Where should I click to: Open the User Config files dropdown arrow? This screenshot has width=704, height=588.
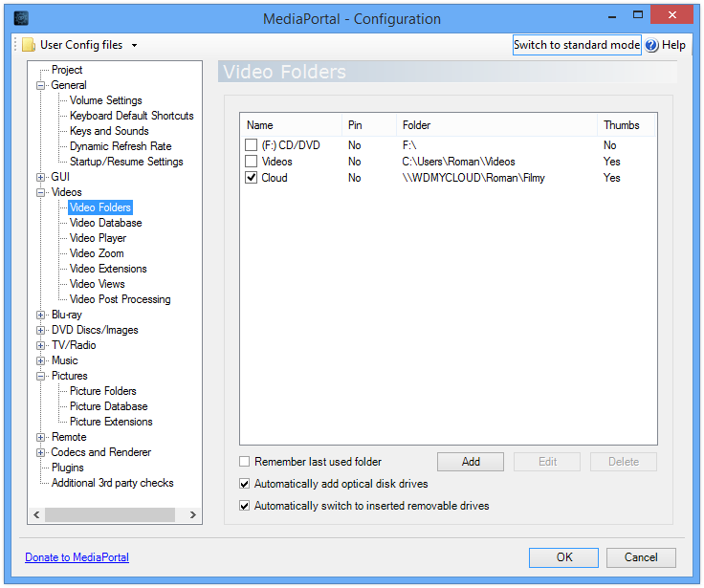click(134, 45)
